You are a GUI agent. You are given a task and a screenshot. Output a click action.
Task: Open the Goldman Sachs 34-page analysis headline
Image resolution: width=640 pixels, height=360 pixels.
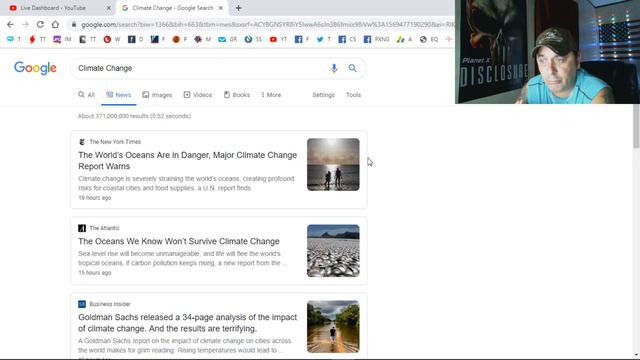point(188,322)
